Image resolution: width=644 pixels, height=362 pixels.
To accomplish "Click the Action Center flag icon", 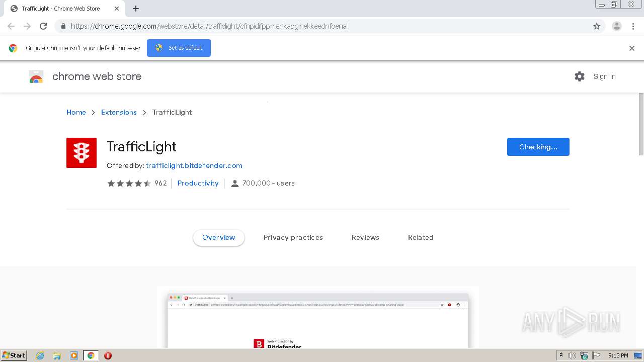I will pyautogui.click(x=596, y=355).
